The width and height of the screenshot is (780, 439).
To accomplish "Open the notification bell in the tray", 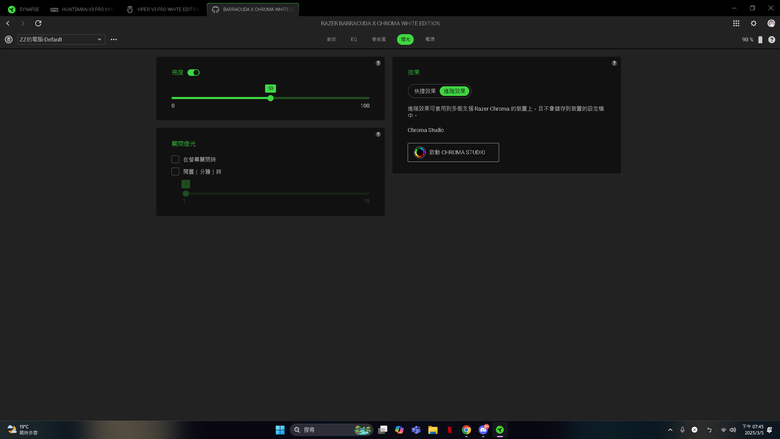I will pos(770,430).
